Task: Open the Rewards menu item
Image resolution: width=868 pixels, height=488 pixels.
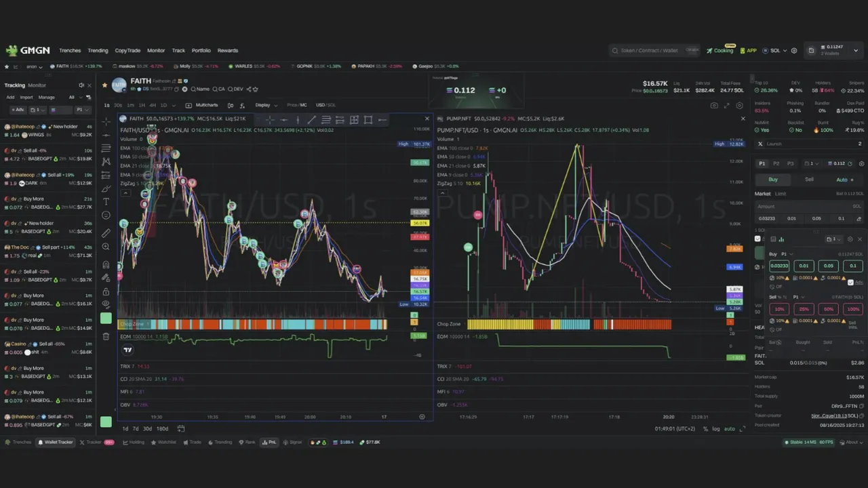Action: tap(228, 50)
